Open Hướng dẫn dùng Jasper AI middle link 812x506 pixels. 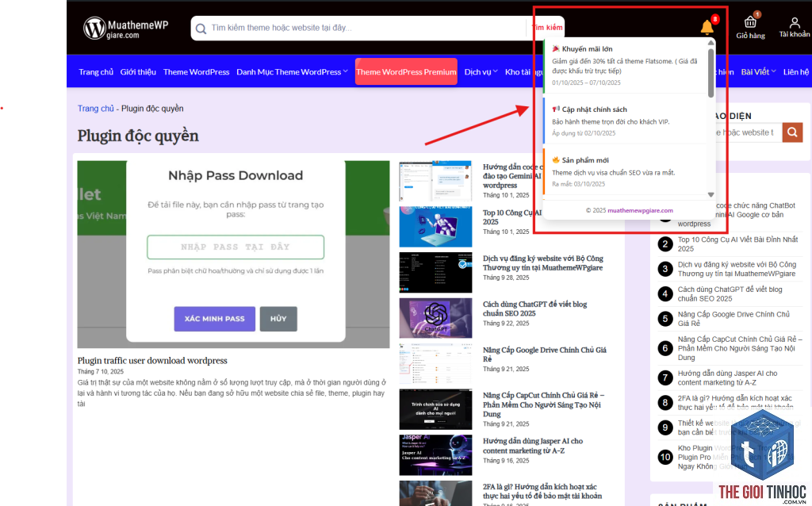click(x=532, y=446)
